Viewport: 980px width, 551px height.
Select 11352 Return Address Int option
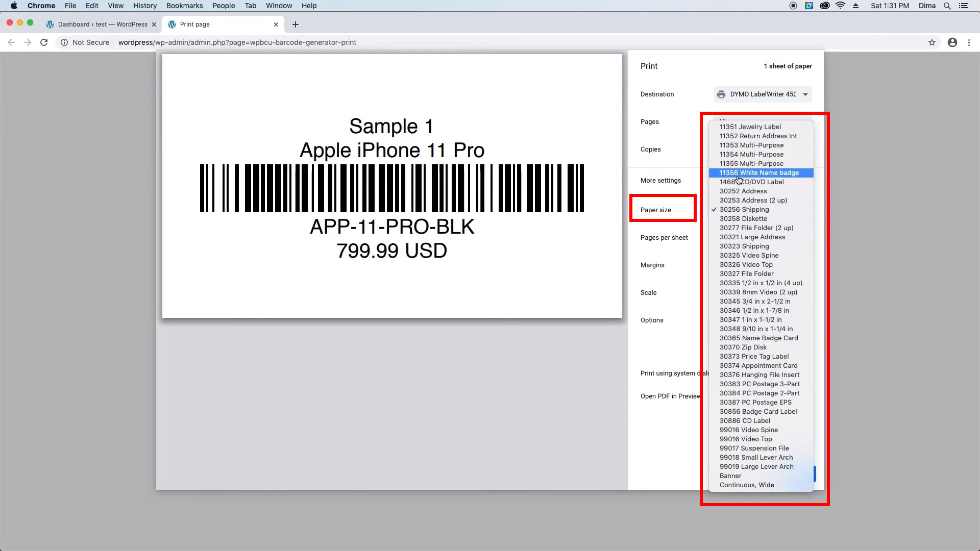pyautogui.click(x=761, y=136)
